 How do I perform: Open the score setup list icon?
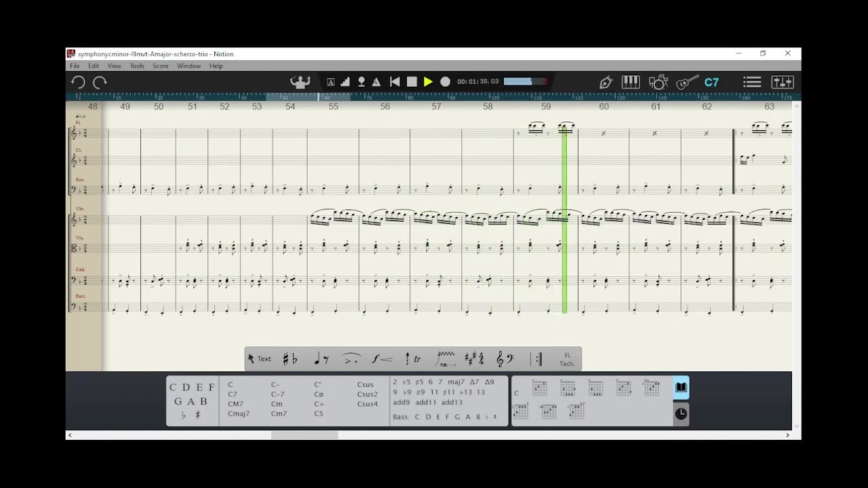(x=752, y=82)
